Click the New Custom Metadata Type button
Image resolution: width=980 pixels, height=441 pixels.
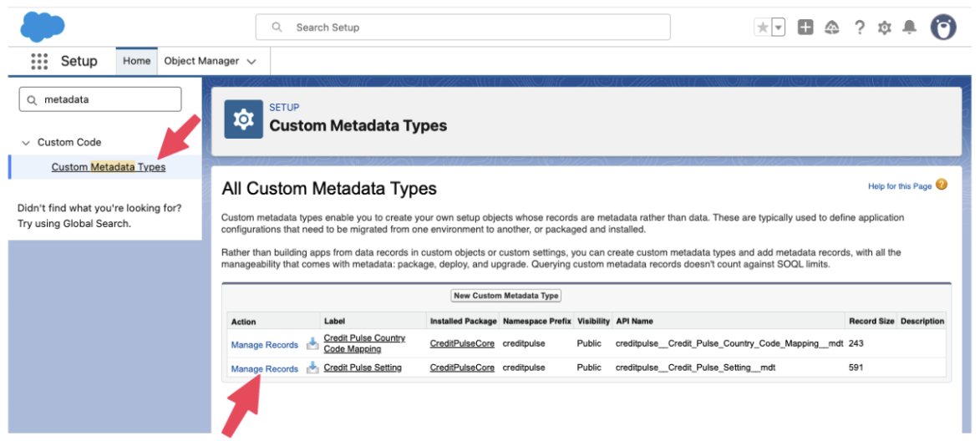506,296
